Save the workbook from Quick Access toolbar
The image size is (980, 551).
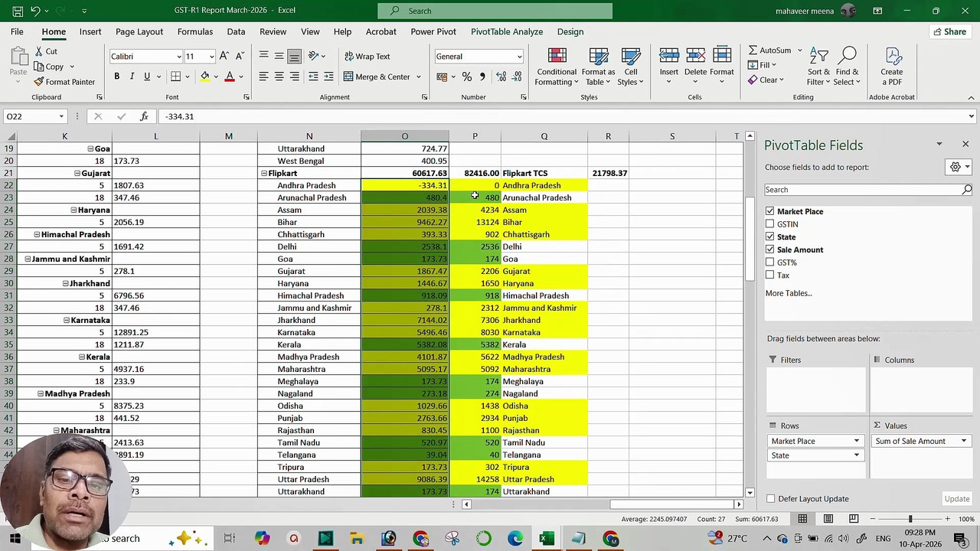point(17,11)
